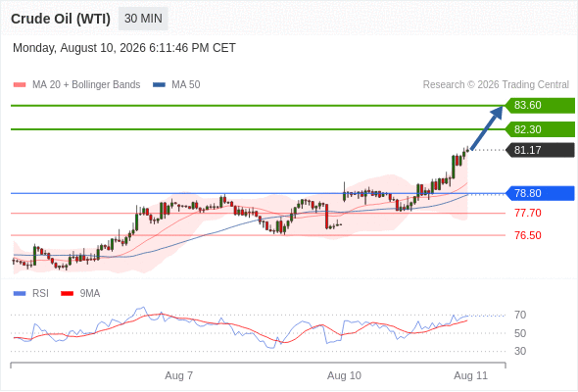Toggle the MA 50 legend label
The height and width of the screenshot is (392, 578).
tap(186, 85)
